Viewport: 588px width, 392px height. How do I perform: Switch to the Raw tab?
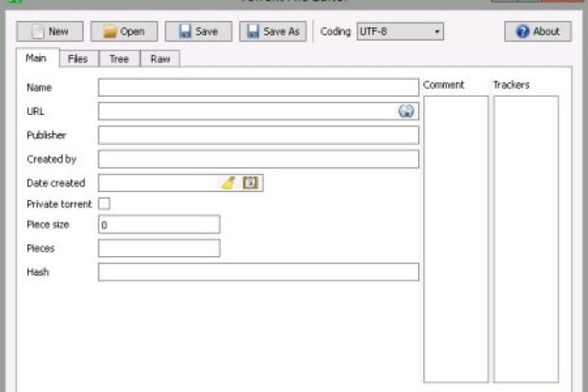tap(160, 59)
